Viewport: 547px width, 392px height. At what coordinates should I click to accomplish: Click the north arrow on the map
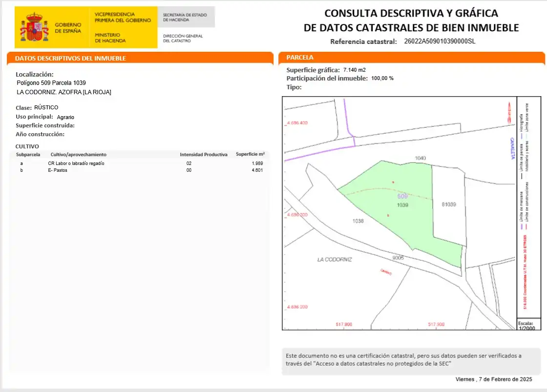coord(509,112)
